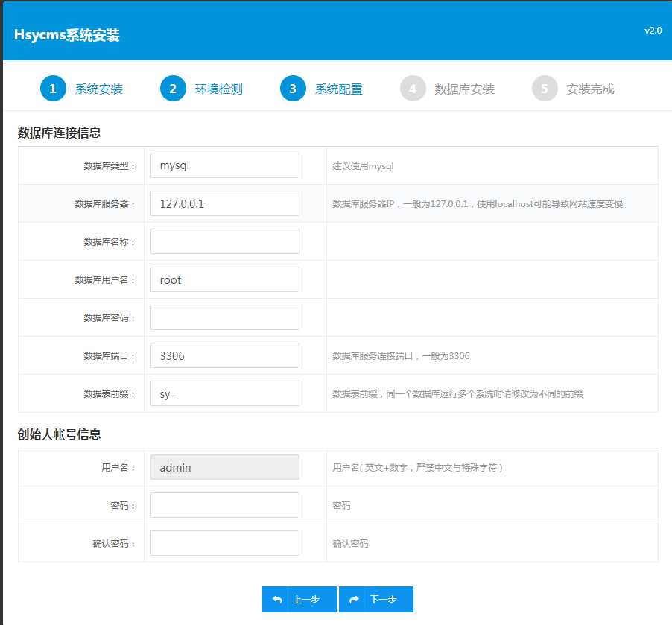672x625 pixels.
Task: Click the back arrow icon on 上一步
Action: pos(277,599)
